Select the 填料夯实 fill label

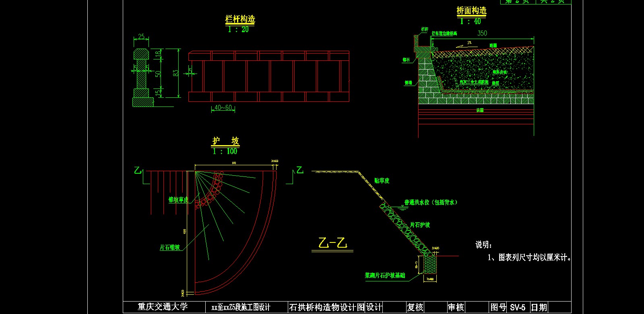[500, 72]
